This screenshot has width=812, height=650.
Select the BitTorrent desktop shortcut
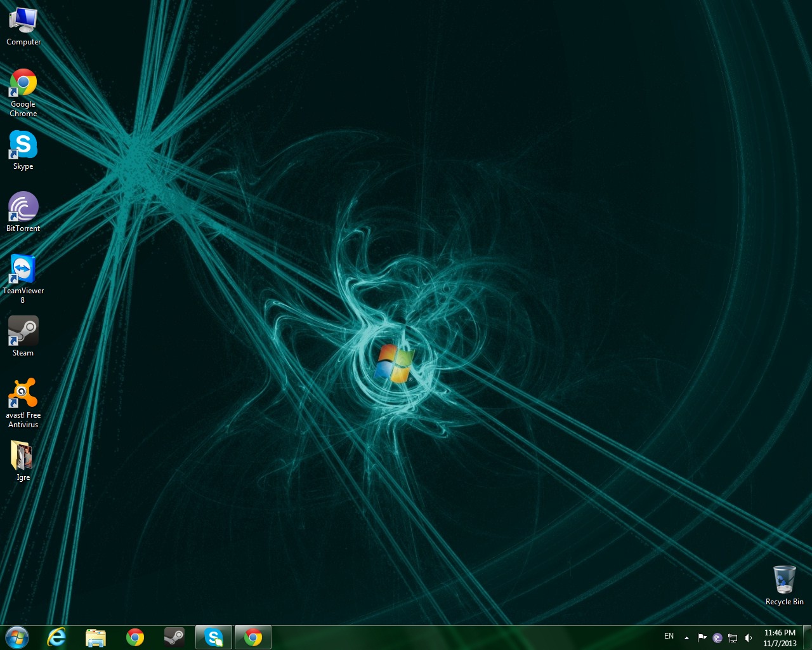(x=23, y=212)
